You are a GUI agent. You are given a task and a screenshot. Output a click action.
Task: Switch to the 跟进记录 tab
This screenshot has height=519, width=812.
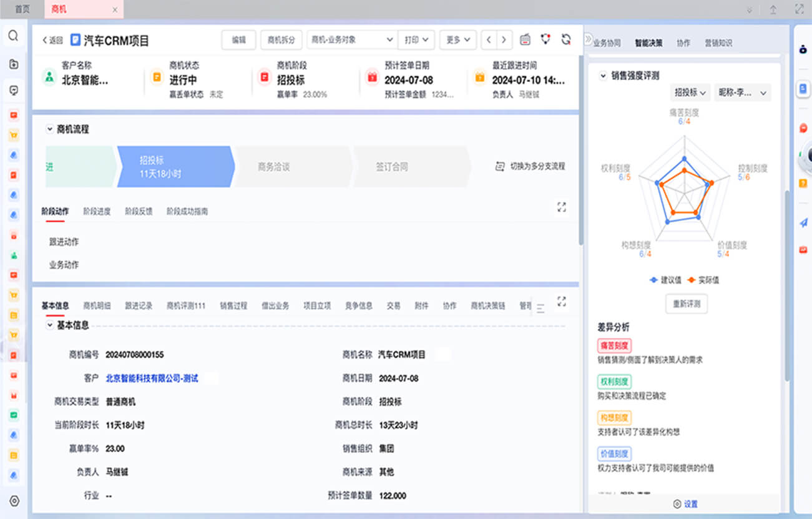[x=138, y=306]
